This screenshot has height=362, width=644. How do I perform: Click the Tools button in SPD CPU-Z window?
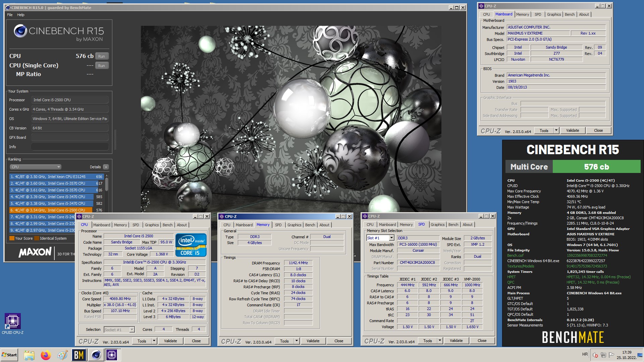pyautogui.click(x=428, y=341)
